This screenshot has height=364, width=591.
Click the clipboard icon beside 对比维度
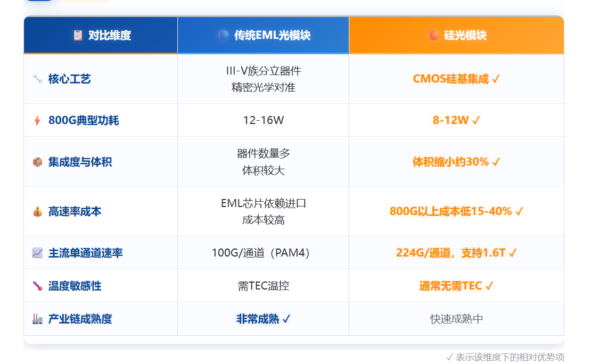pos(78,36)
